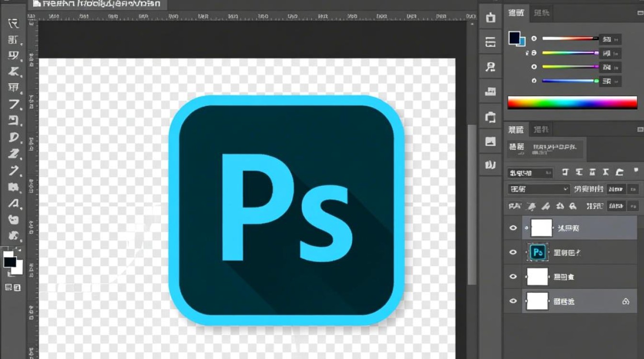The image size is (644, 359).
Task: Toggle layer filtering switch at the filter row's end
Action: tap(636, 170)
